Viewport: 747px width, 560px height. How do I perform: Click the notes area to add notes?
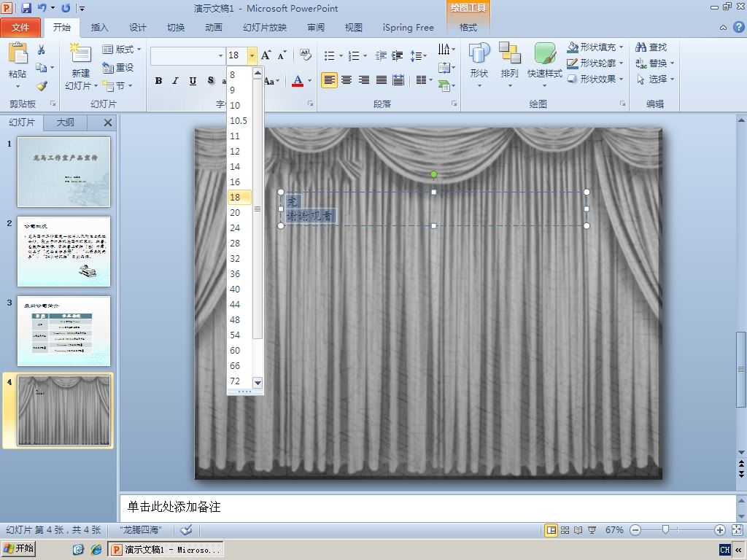[x=427, y=507]
